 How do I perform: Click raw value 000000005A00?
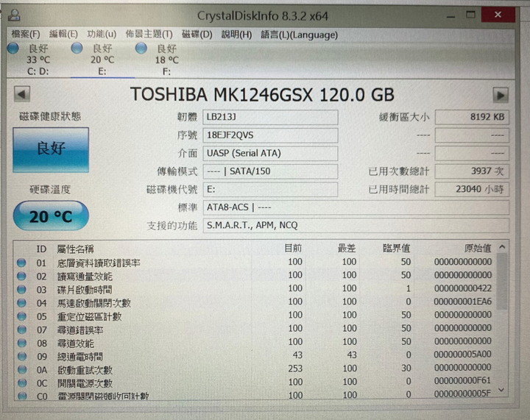pyautogui.click(x=462, y=355)
